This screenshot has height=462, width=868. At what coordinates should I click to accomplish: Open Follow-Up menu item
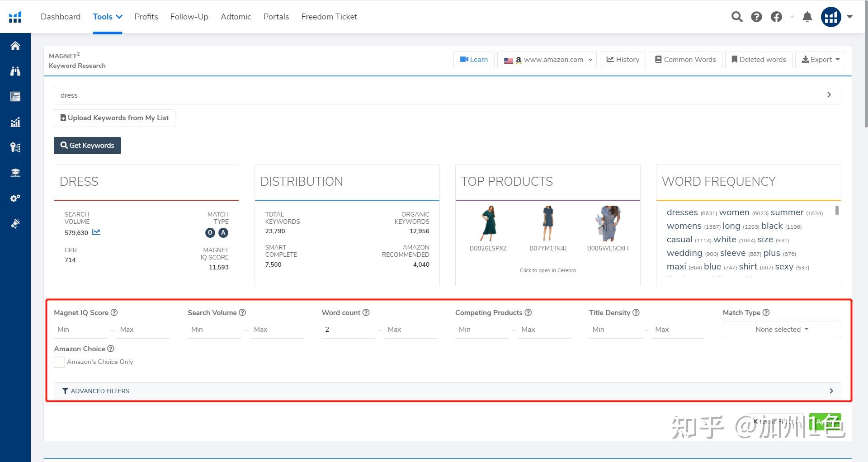click(189, 17)
